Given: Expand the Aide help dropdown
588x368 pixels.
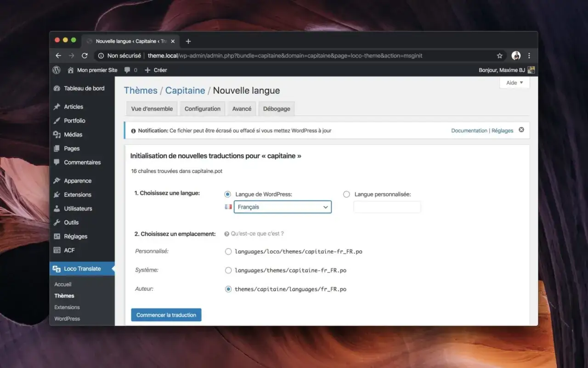Looking at the screenshot, I should pyautogui.click(x=514, y=83).
